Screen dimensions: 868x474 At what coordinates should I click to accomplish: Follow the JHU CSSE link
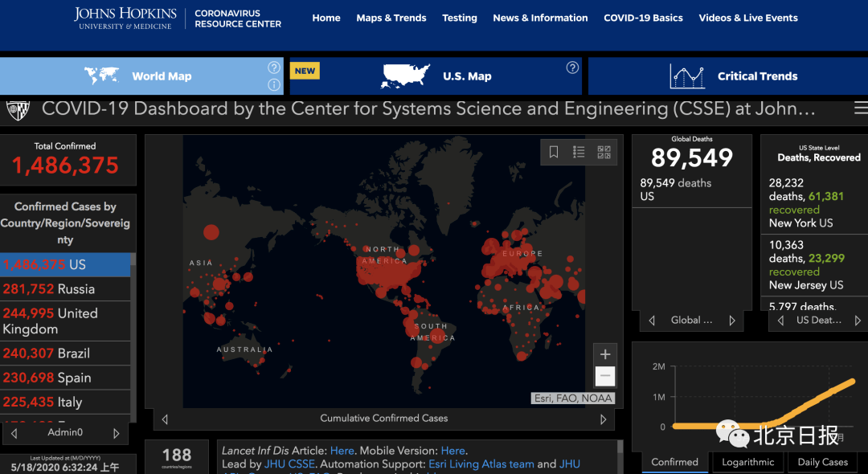coord(289,464)
